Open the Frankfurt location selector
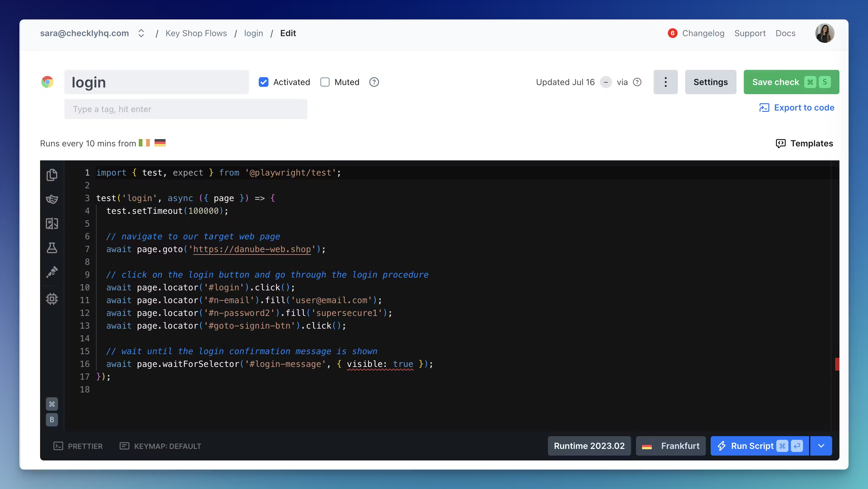Viewport: 868px width, 489px height. click(x=670, y=446)
